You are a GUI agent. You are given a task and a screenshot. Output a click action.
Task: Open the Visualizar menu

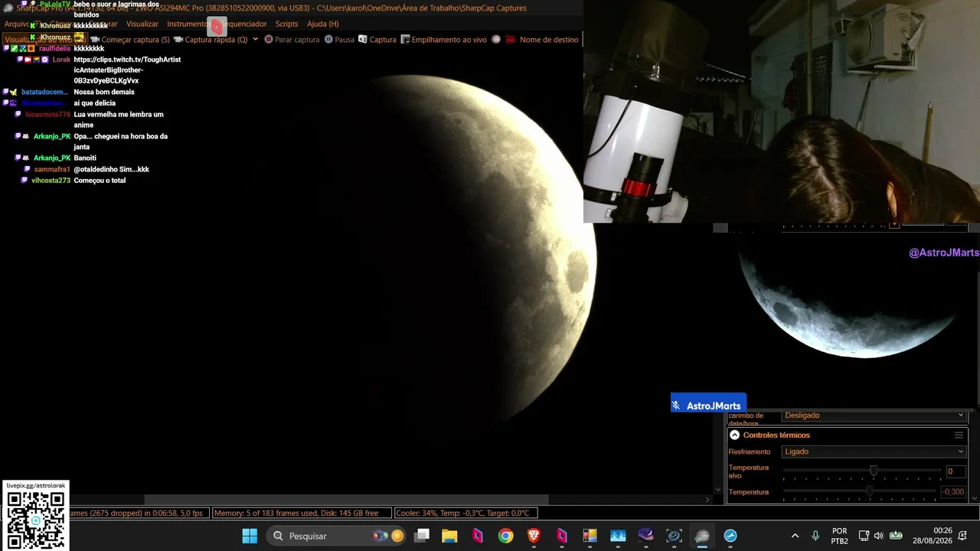pyautogui.click(x=142, y=24)
